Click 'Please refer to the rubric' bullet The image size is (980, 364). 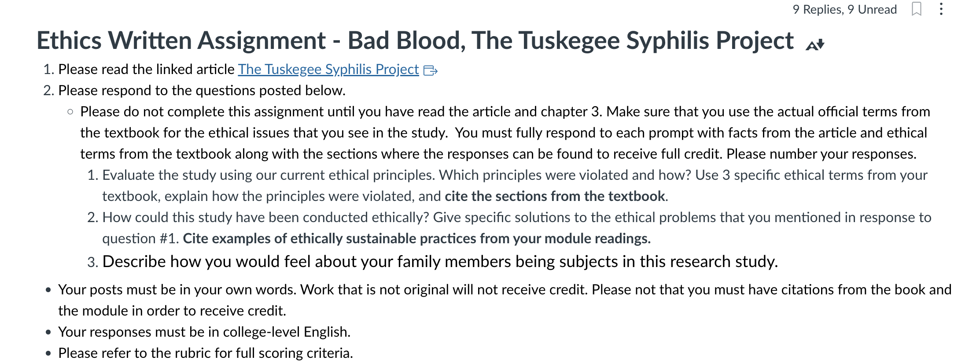tap(206, 353)
